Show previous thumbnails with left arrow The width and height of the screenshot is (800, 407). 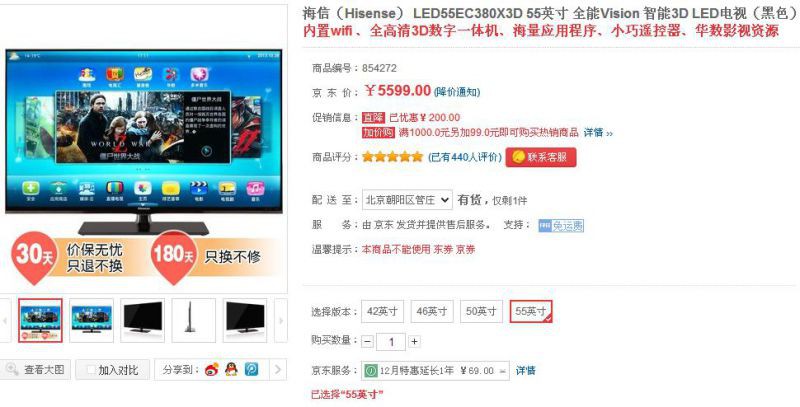(x=5, y=321)
